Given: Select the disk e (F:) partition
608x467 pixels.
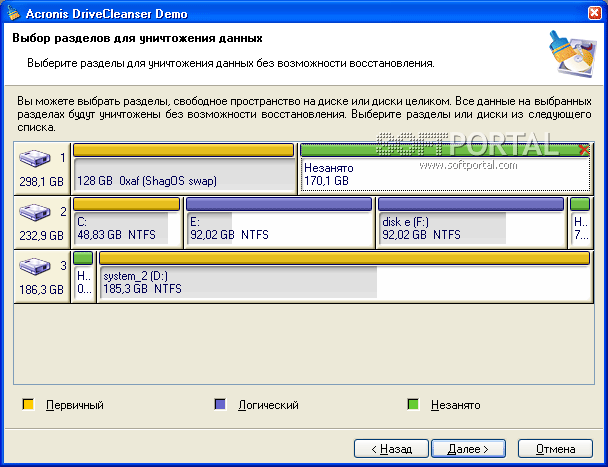Looking at the screenshot, I should (471, 223).
